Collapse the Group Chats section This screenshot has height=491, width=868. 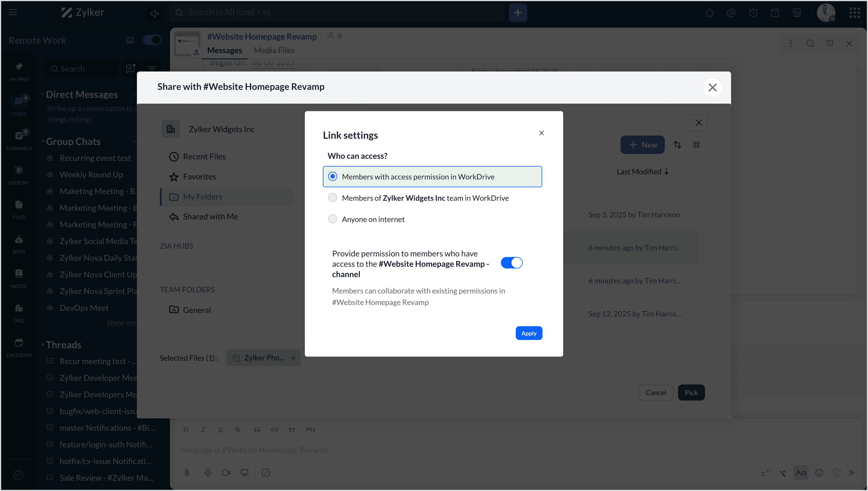[43, 141]
